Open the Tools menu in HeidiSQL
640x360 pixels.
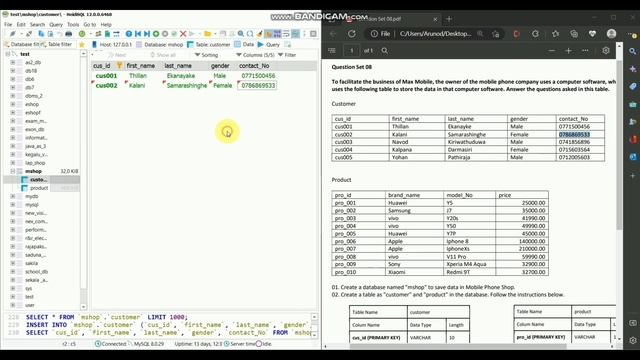coord(73,24)
